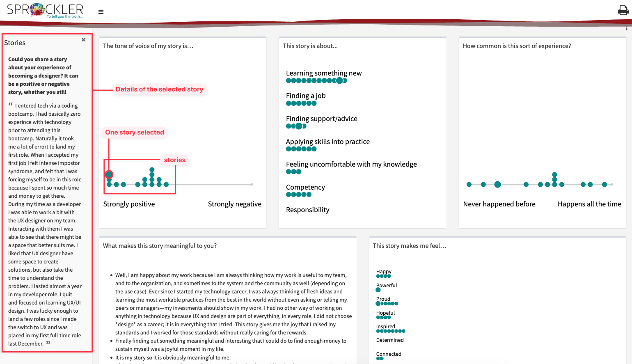Click the print icon
Viewport: 632px width, 364px height.
(x=623, y=10)
